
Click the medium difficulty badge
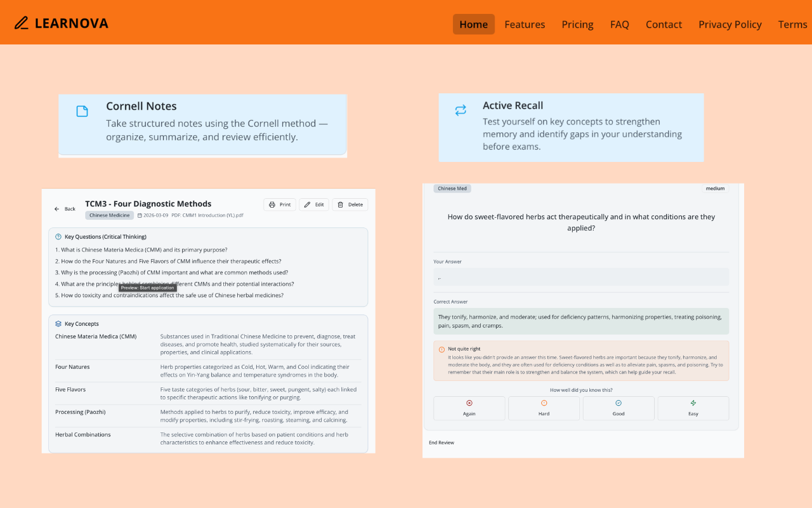click(x=716, y=188)
